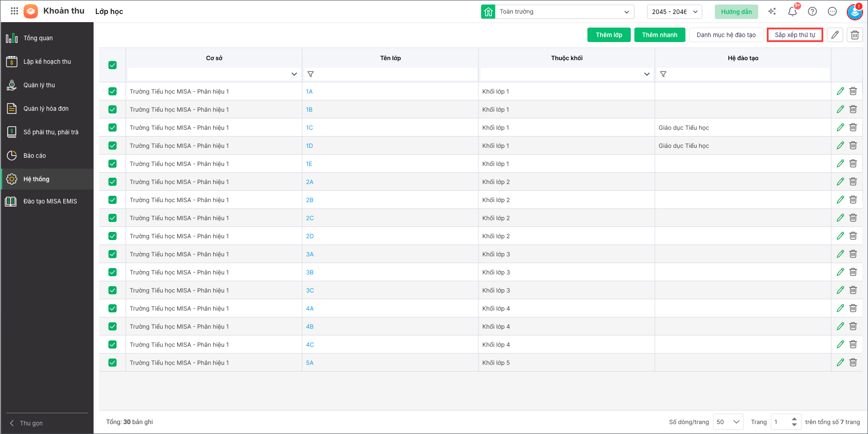Click the AI sparkle icon in header
Image resolution: width=868 pixels, height=434 pixels.
tap(772, 12)
